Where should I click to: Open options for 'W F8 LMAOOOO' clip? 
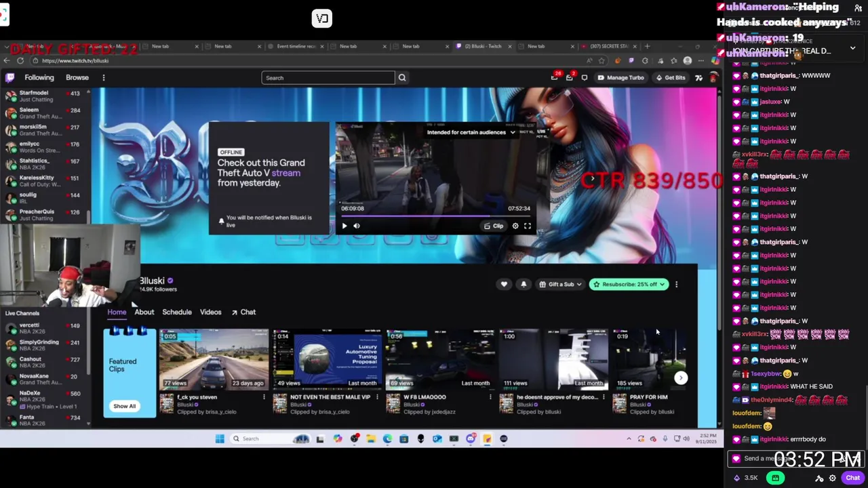pyautogui.click(x=490, y=397)
